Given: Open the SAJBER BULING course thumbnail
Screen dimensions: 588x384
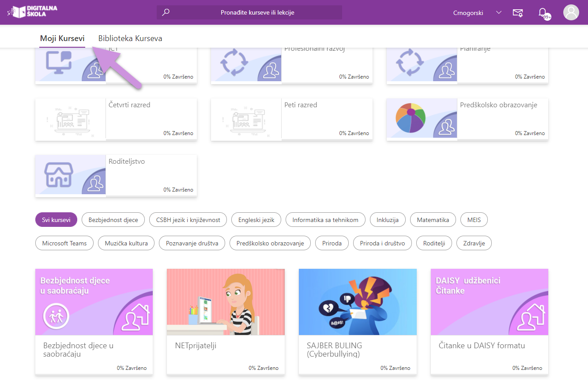Looking at the screenshot, I should click(x=358, y=302).
